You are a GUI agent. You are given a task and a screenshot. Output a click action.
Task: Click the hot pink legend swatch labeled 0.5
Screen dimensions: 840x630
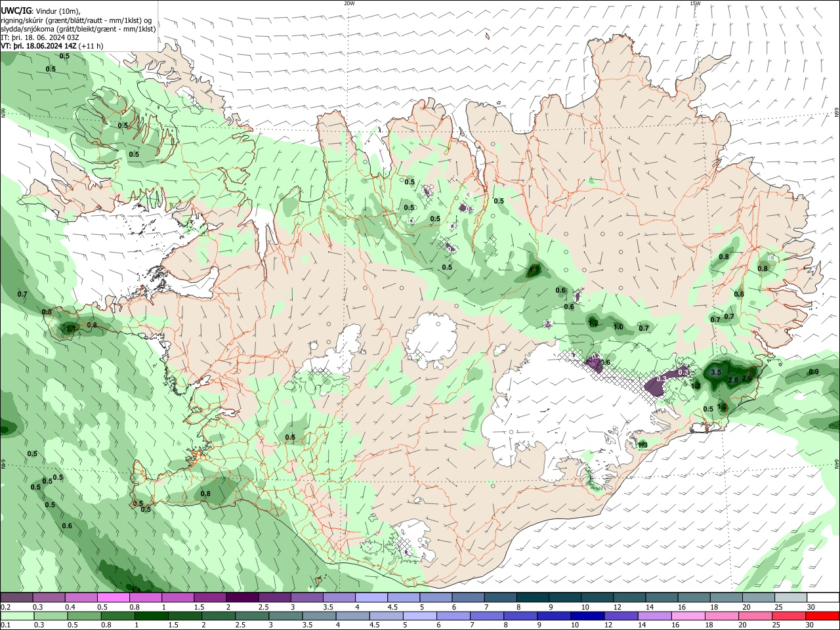[x=113, y=598]
